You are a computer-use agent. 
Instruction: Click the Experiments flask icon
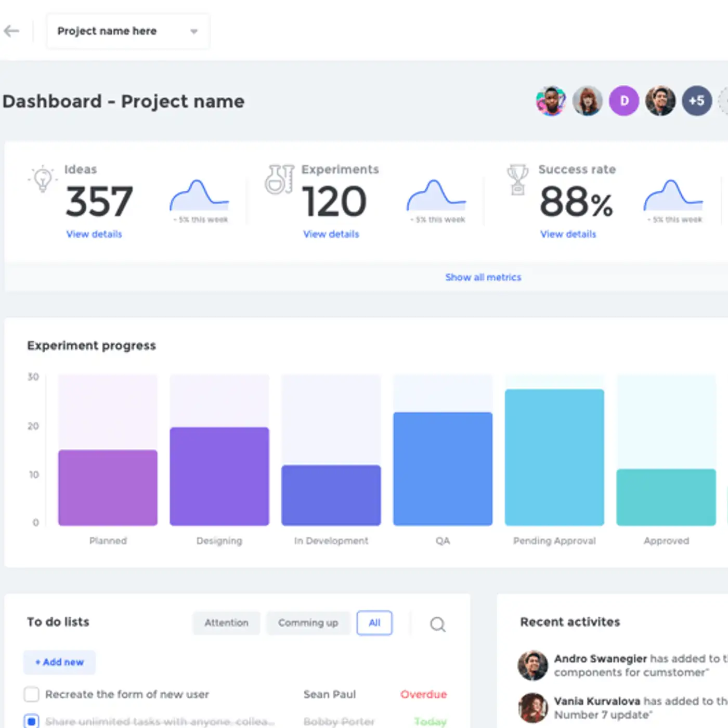pyautogui.click(x=279, y=179)
